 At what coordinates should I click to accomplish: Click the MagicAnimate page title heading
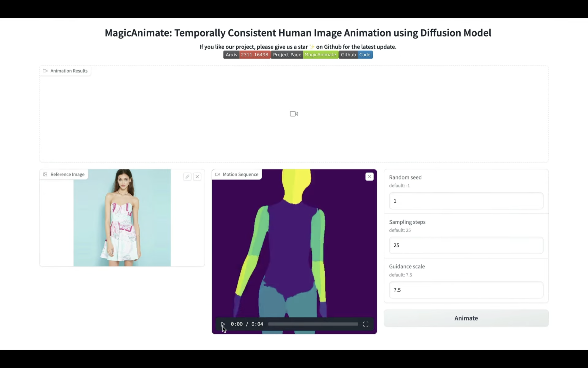(298, 33)
